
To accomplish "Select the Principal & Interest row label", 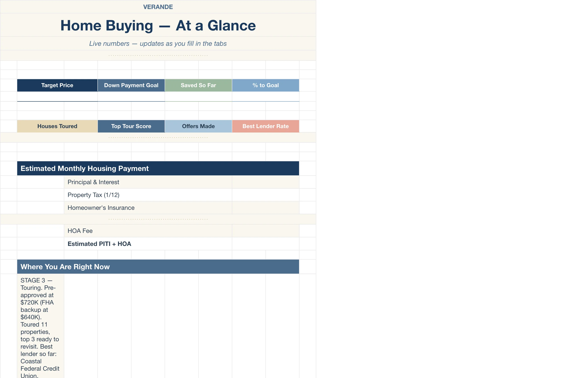I will [x=148, y=182].
